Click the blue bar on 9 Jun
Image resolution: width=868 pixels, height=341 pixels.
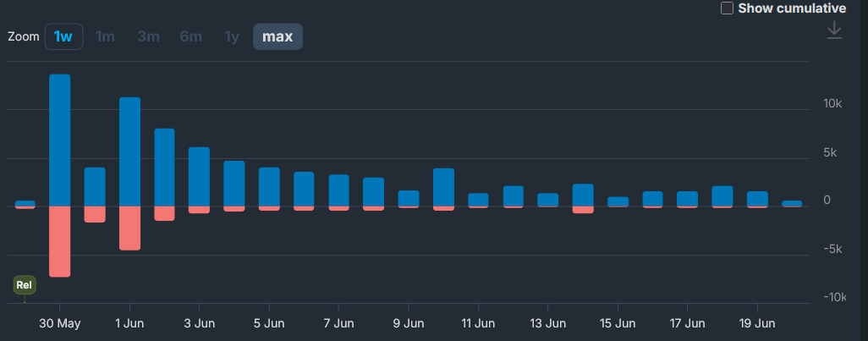[x=409, y=198]
